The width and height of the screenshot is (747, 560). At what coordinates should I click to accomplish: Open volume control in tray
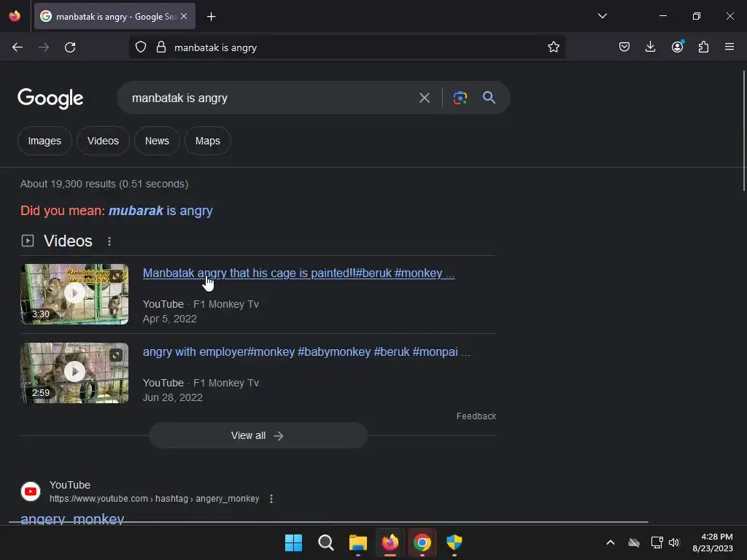tap(673, 542)
